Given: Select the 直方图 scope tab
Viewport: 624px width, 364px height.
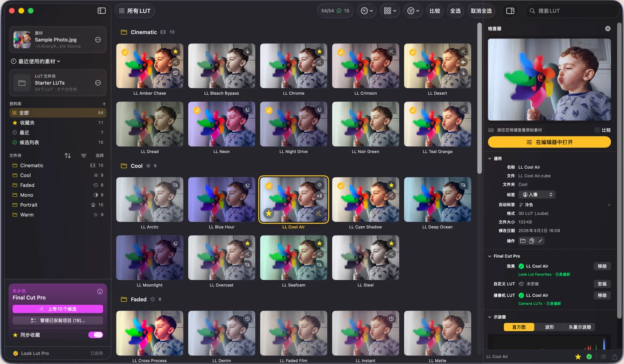Looking at the screenshot, I should point(519,327).
